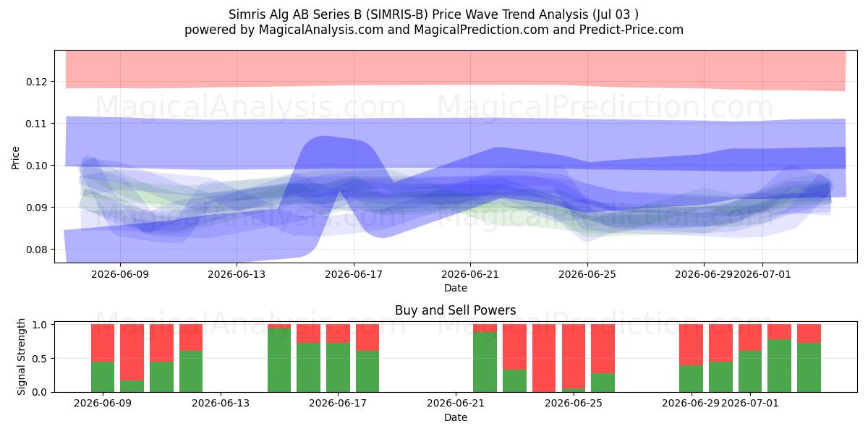The width and height of the screenshot is (868, 434).
Task: Click 2026-06-17 tick on price chart axis
Action: tap(354, 274)
